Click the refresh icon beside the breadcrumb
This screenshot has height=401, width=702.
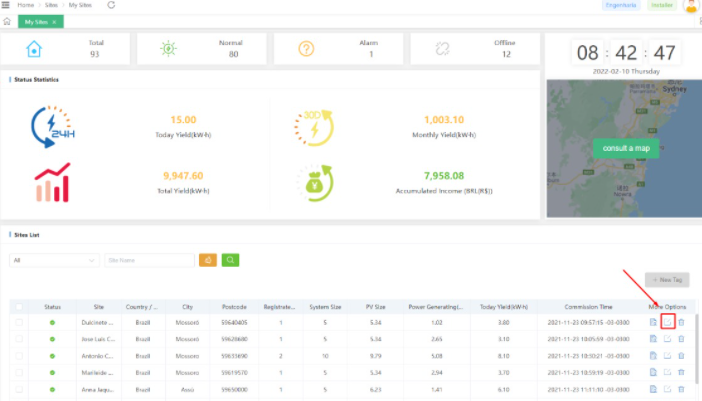[110, 5]
